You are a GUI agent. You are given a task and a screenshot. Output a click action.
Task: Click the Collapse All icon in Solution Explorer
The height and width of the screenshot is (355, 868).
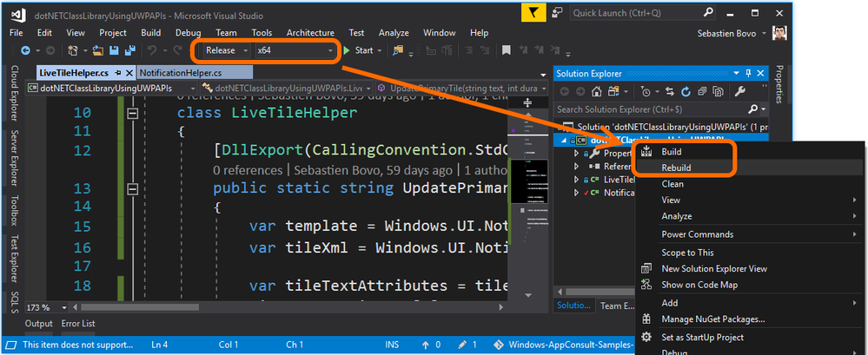coord(702,91)
